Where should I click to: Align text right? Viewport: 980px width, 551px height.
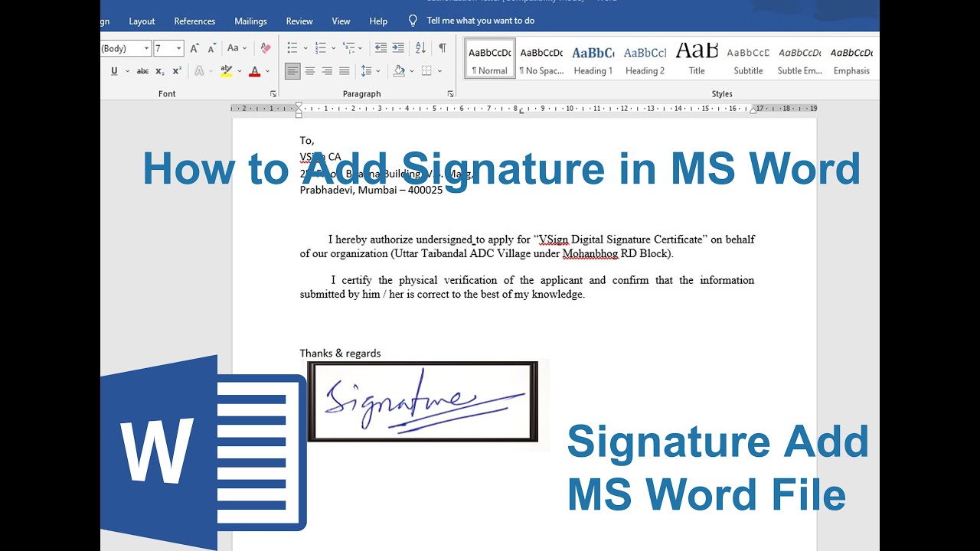pyautogui.click(x=327, y=71)
